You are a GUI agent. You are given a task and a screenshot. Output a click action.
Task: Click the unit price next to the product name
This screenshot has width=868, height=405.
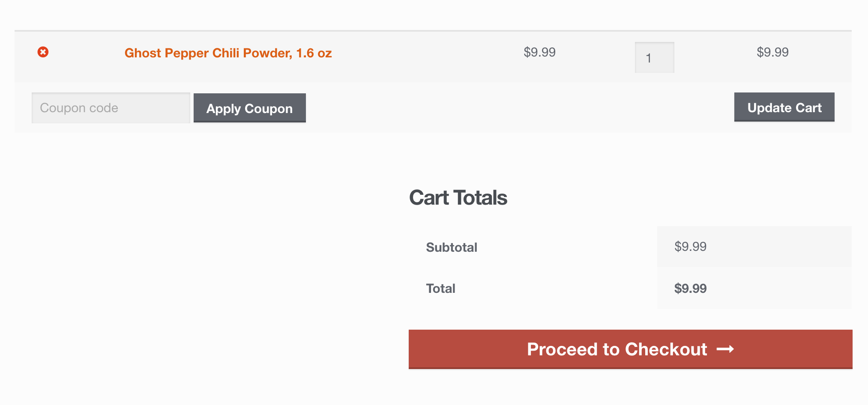click(x=539, y=52)
